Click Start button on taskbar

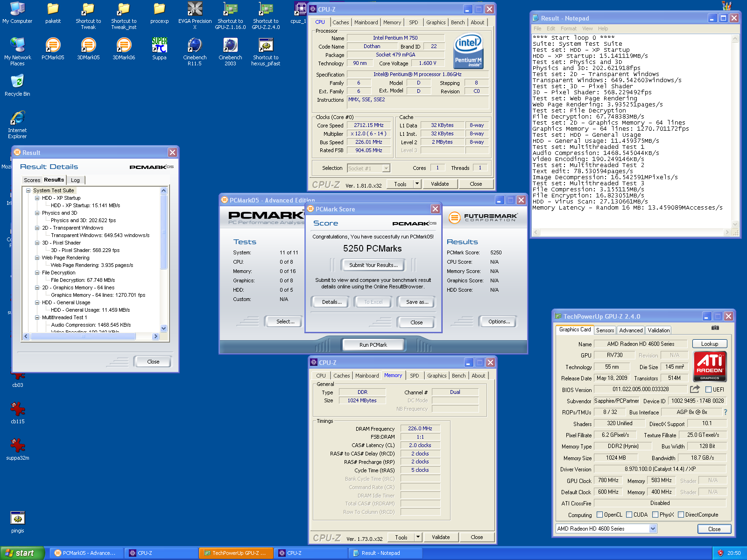22,553
